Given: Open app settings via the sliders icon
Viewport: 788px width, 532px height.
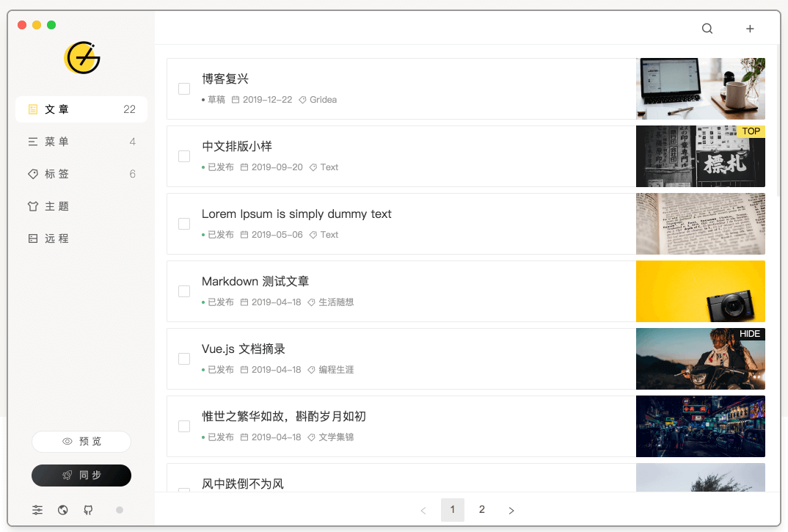Looking at the screenshot, I should 37,509.
